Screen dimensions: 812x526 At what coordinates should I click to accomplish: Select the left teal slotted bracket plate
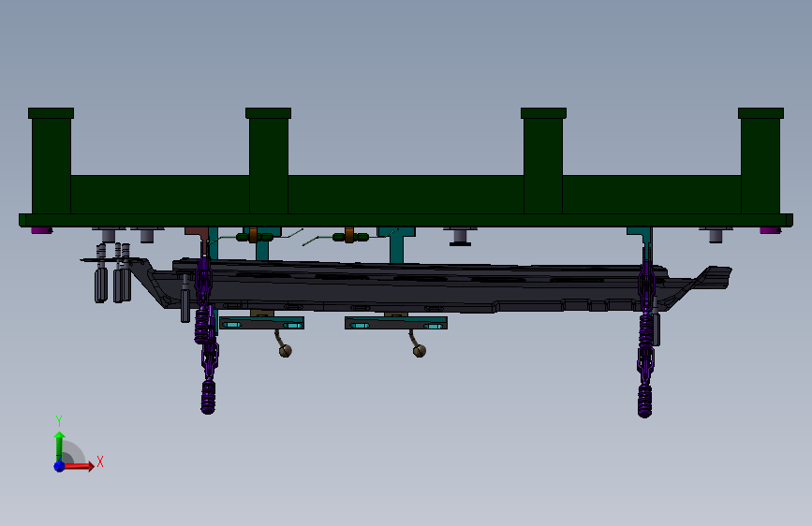pos(262,323)
